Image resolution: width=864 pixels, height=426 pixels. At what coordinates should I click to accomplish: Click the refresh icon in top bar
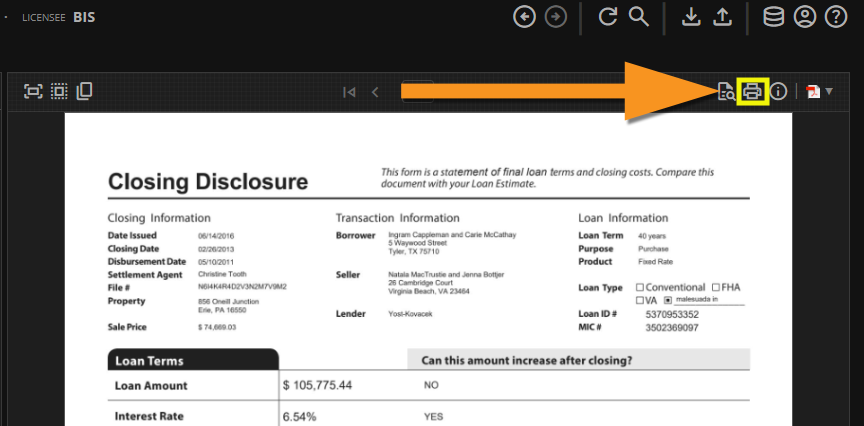[607, 17]
